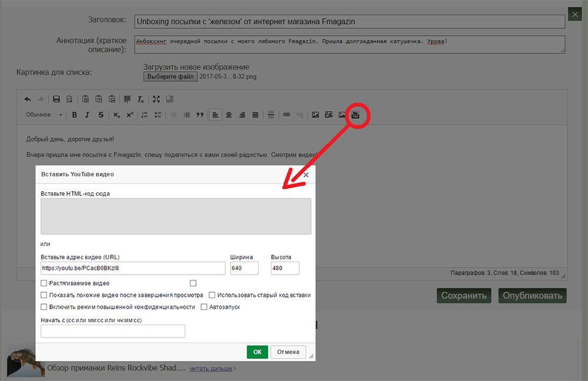The height and width of the screenshot is (381, 588).
Task: Insert a blockquote using the quote icon
Action: (200, 115)
